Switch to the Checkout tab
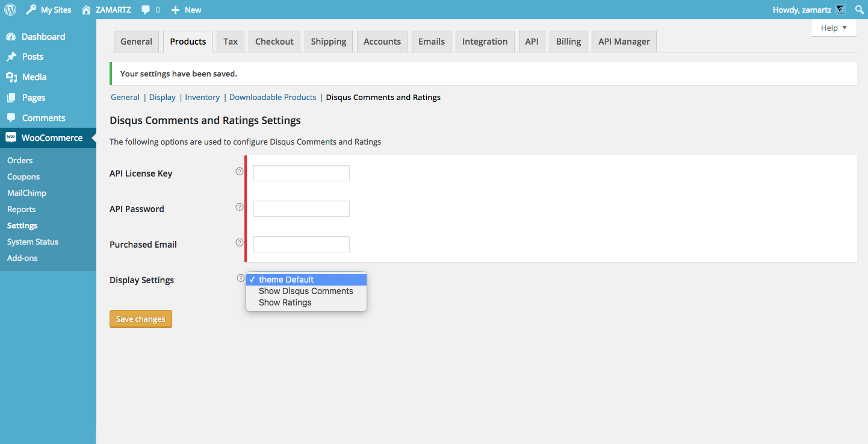The image size is (868, 444). (x=274, y=42)
